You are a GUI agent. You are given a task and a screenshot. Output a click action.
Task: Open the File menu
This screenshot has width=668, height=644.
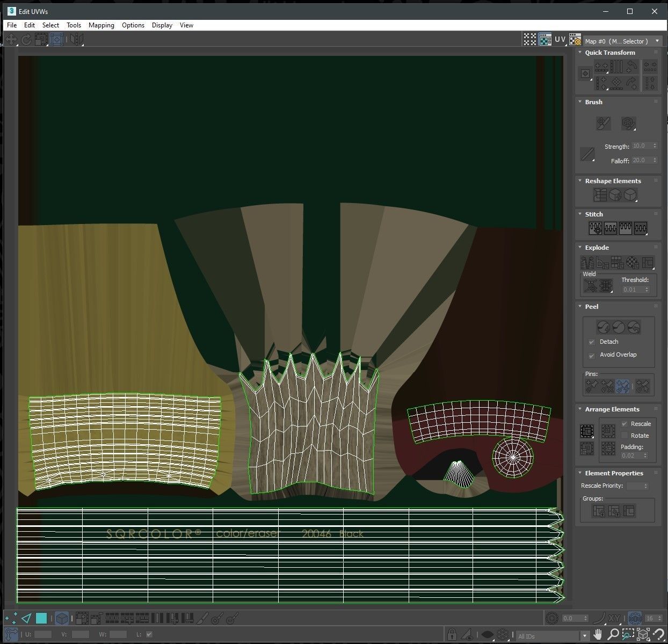click(12, 25)
